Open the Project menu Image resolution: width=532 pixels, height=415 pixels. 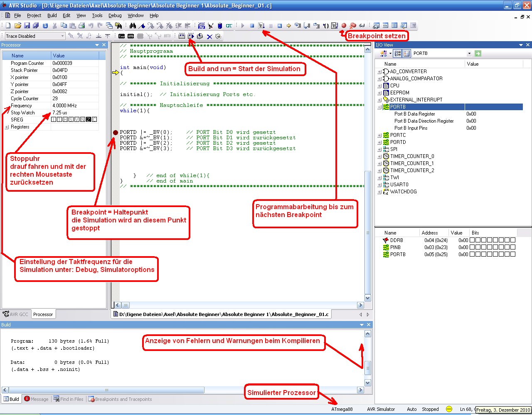coord(34,15)
